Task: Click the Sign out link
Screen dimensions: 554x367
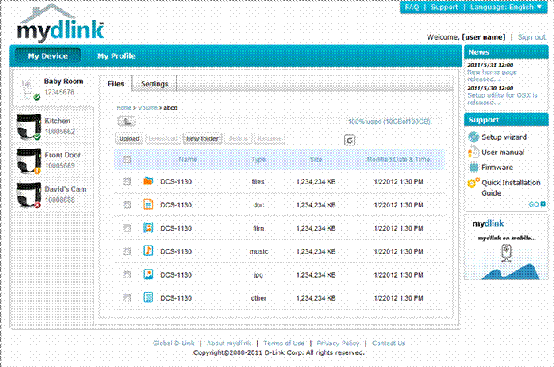Action: [532, 37]
